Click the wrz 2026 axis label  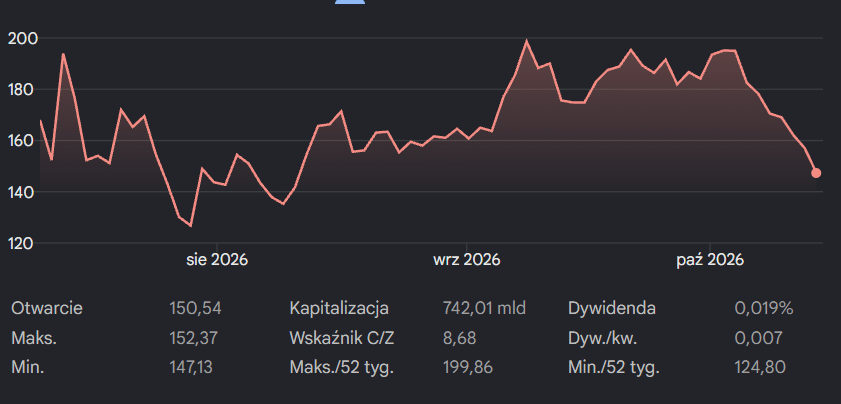pos(467,260)
